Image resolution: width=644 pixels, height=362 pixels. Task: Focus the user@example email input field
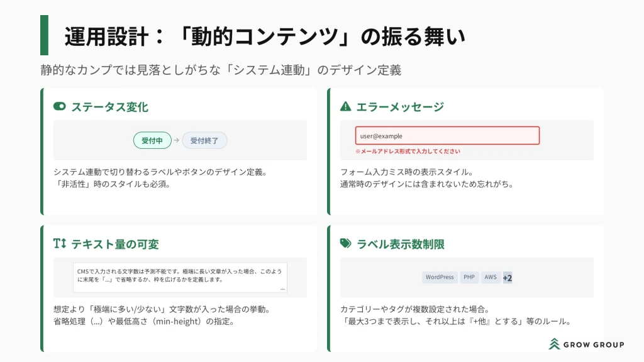click(447, 136)
